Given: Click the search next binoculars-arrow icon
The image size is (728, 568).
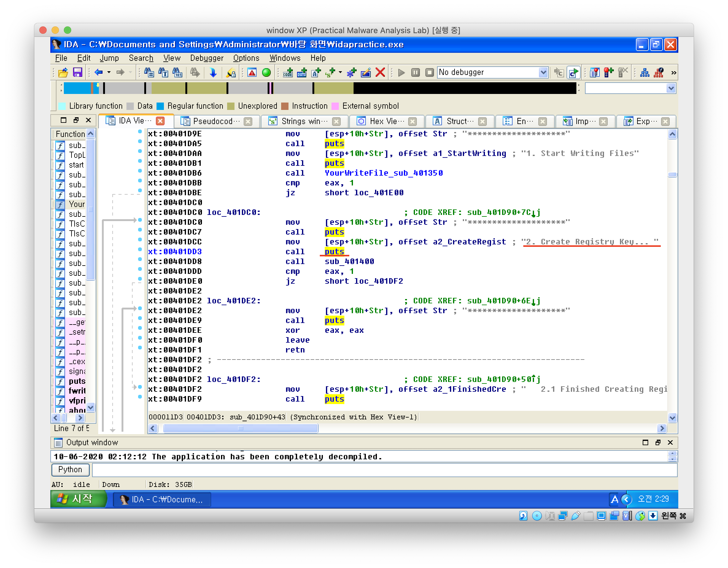Looking at the screenshot, I should point(195,72).
